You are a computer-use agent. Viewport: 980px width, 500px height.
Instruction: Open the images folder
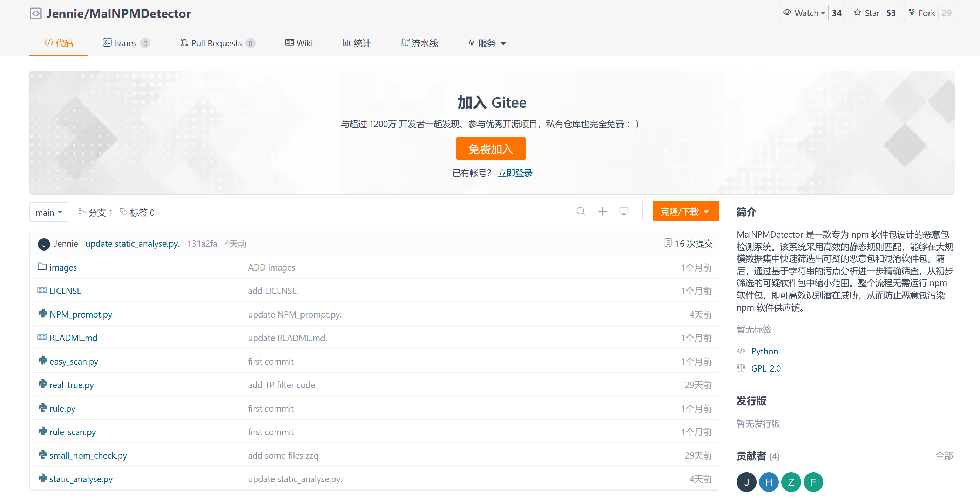pyautogui.click(x=63, y=267)
